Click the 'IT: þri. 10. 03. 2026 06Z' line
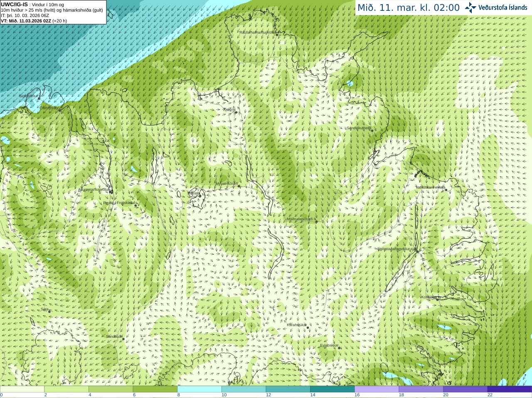 (x=25, y=15)
